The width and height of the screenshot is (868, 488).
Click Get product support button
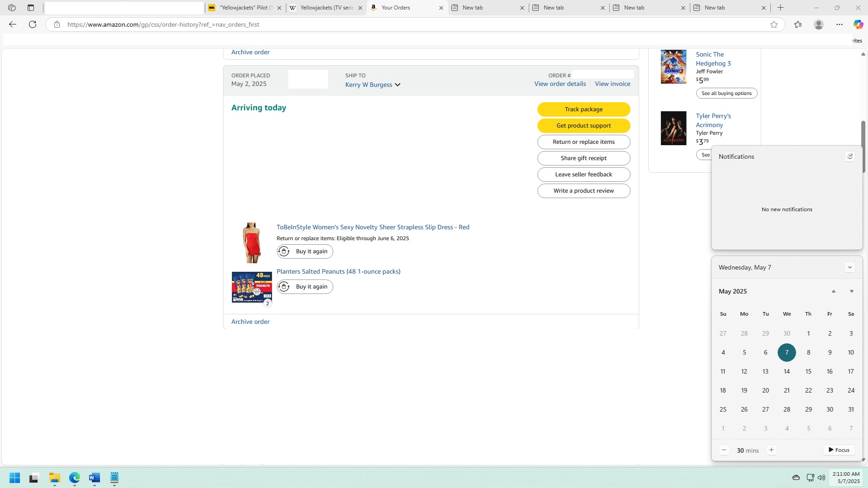pos(583,126)
